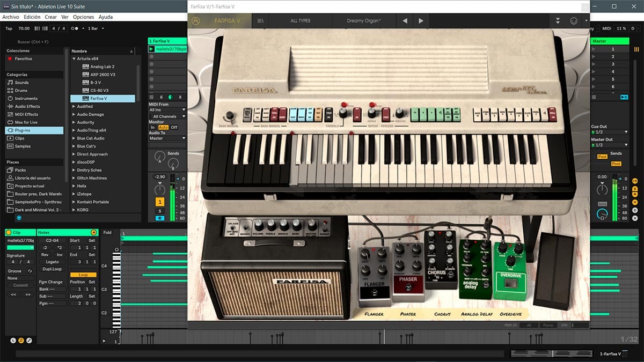Viewport: 644px width, 362px height.
Task: Set Monitor to Off
Action: [x=174, y=128]
